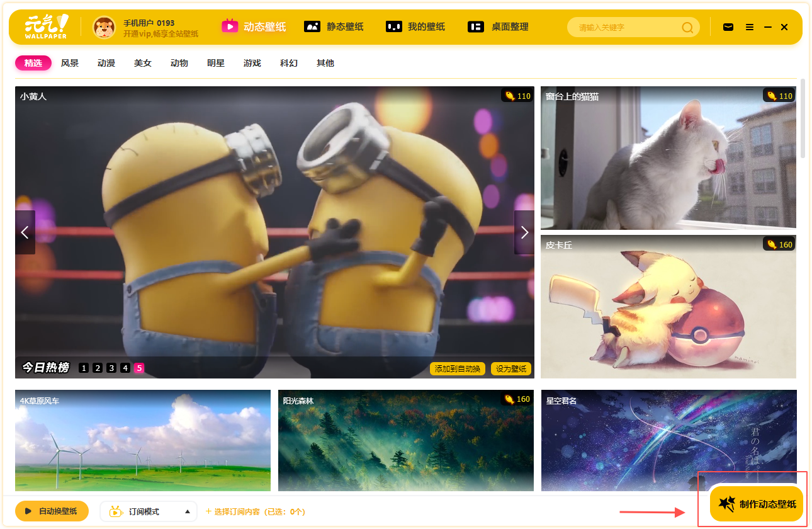Click the 今日热榜 label

pos(45,367)
